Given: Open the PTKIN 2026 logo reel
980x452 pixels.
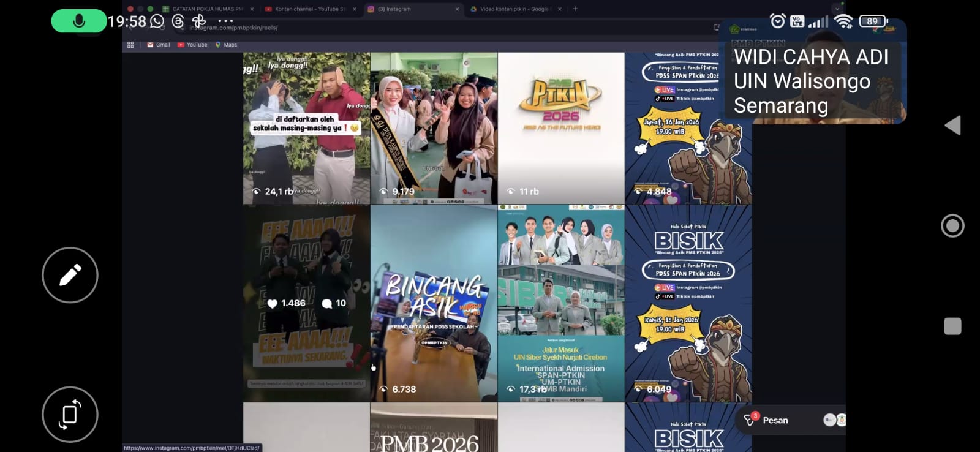Looking at the screenshot, I should (x=561, y=128).
